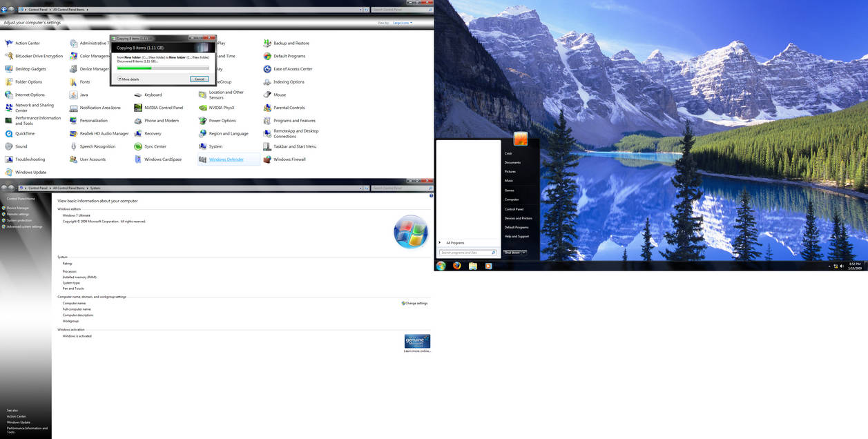The width and height of the screenshot is (868, 439).
Task: Click the green copy progress bar
Action: pyautogui.click(x=135, y=68)
